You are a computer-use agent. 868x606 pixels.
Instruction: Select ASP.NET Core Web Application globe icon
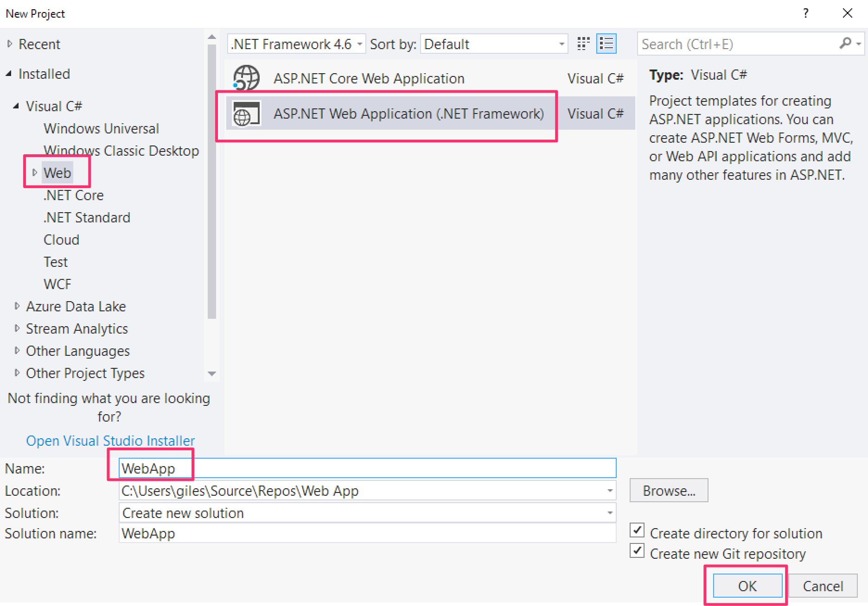(x=246, y=78)
